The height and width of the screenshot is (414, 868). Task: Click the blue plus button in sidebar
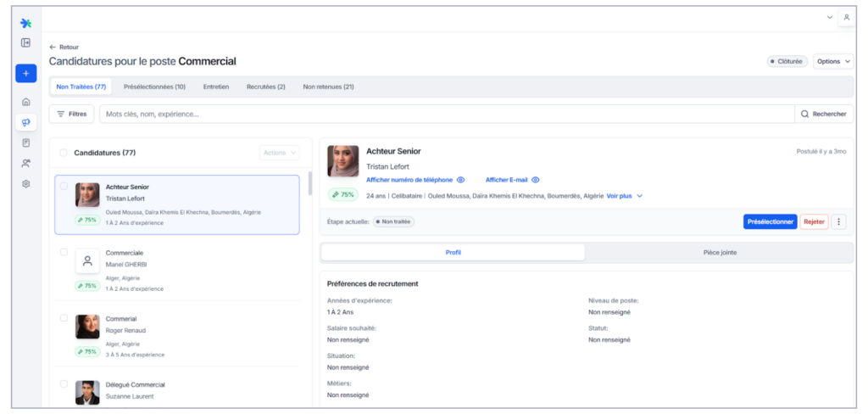[26, 73]
